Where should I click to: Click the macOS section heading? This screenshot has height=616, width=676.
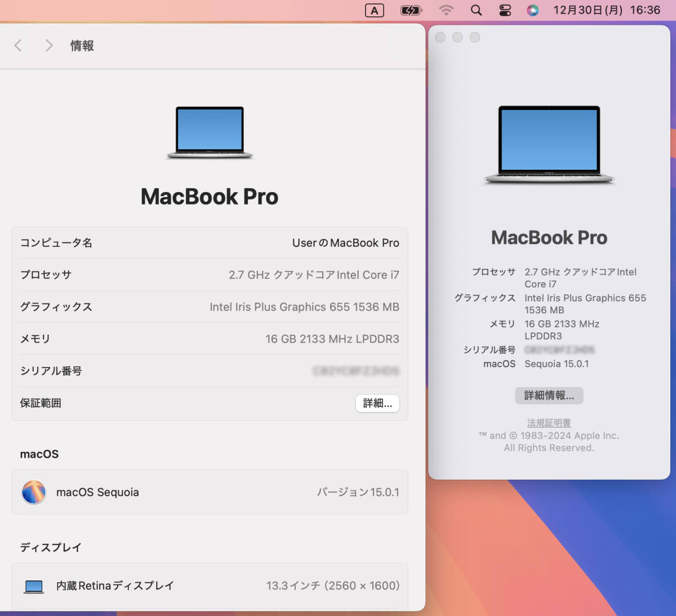(x=39, y=454)
